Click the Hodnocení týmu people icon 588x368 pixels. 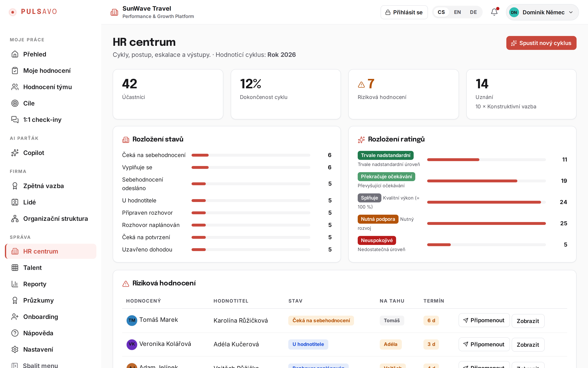tap(15, 87)
